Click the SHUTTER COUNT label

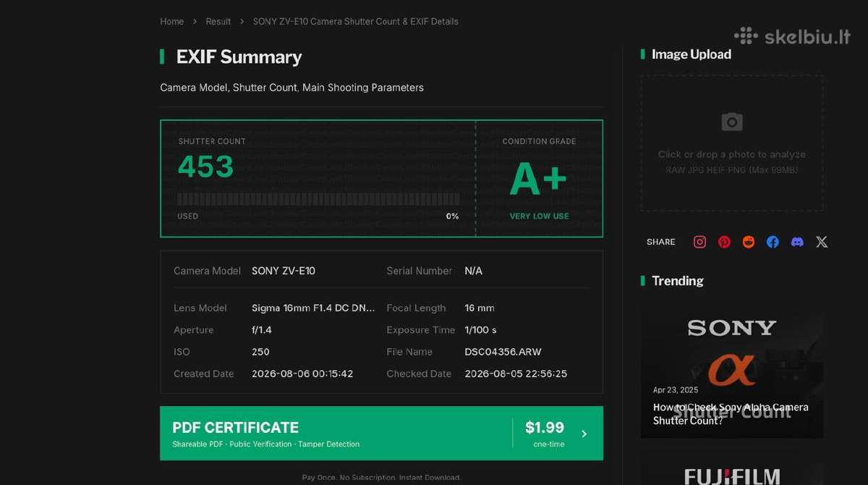(212, 141)
